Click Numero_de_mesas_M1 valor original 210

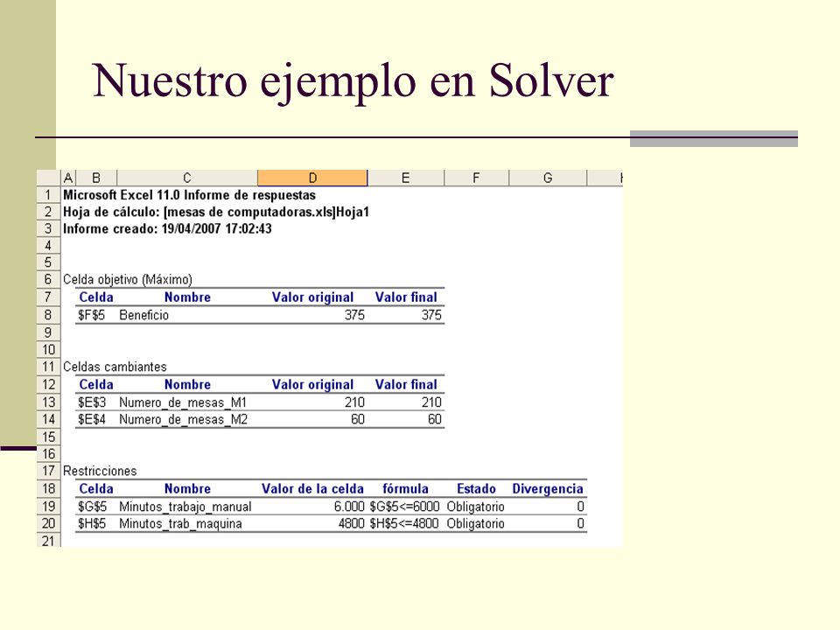coord(354,402)
